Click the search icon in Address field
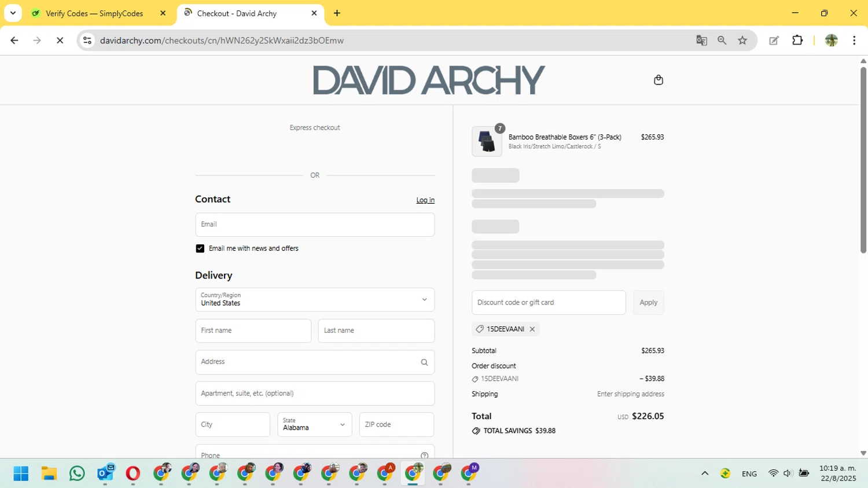Image resolution: width=868 pixels, height=488 pixels. (x=424, y=362)
